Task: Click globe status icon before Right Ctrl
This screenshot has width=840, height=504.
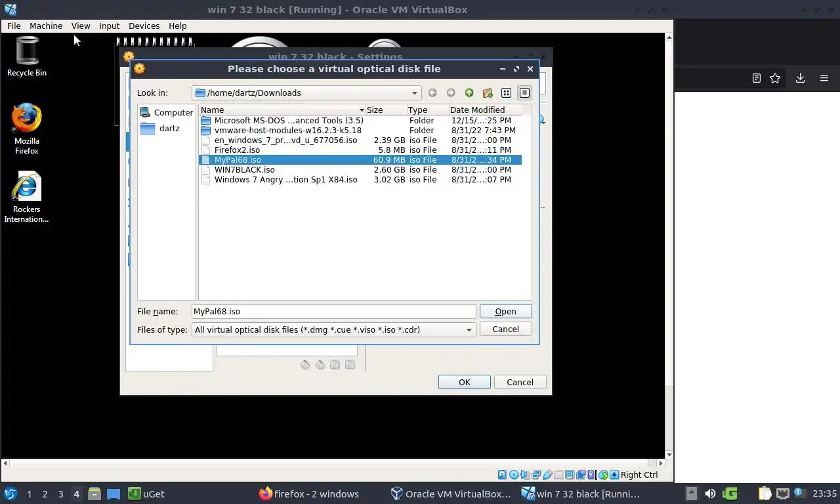Action: point(604,475)
